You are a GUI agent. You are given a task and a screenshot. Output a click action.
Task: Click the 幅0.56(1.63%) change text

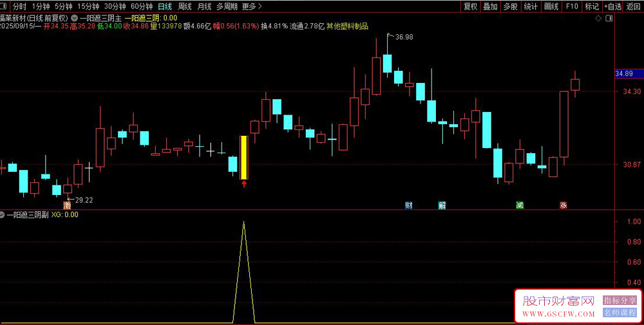coord(236,26)
